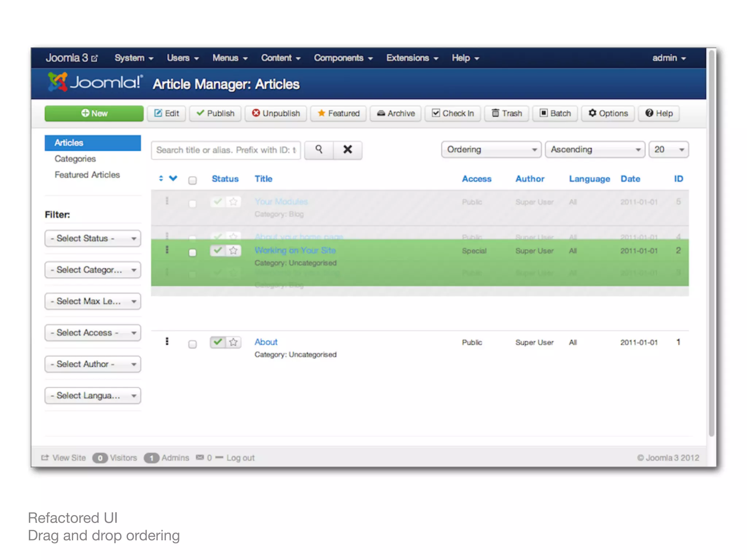Click the Edit toolbar button

click(x=167, y=113)
